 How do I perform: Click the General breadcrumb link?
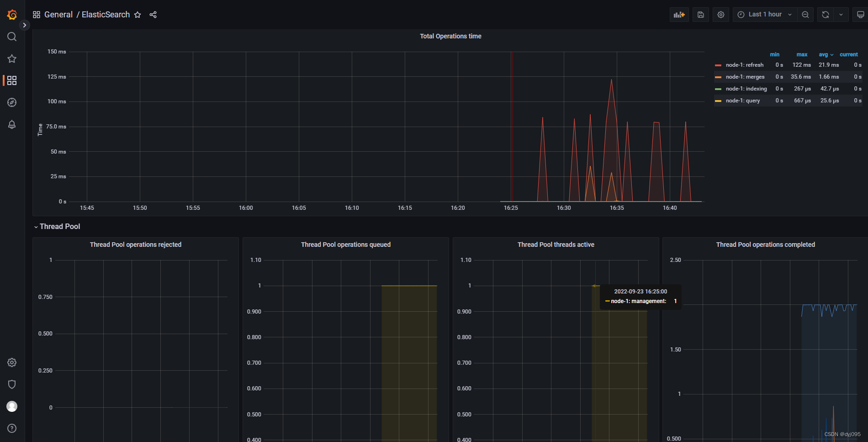[58, 14]
